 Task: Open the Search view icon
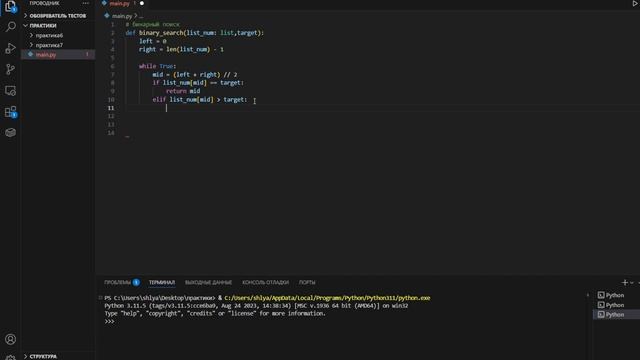coord(10,27)
